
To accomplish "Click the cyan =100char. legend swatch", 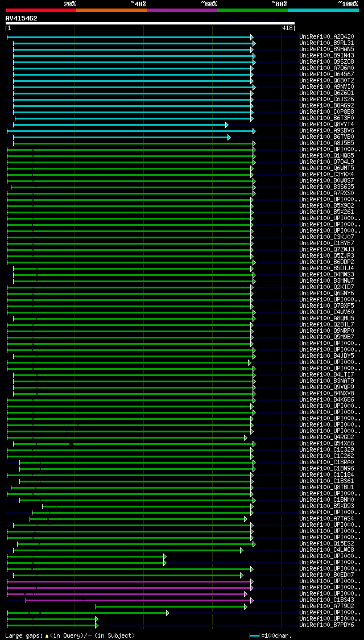I will tap(255, 636).
